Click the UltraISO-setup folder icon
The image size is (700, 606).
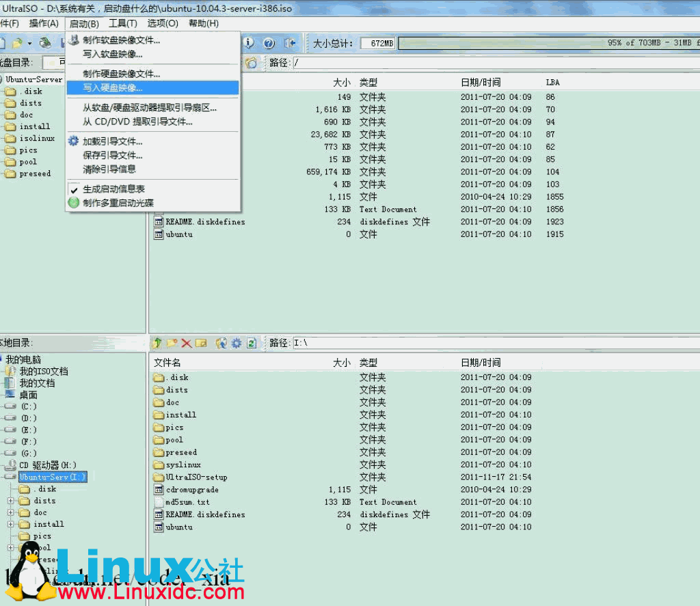coord(159,477)
